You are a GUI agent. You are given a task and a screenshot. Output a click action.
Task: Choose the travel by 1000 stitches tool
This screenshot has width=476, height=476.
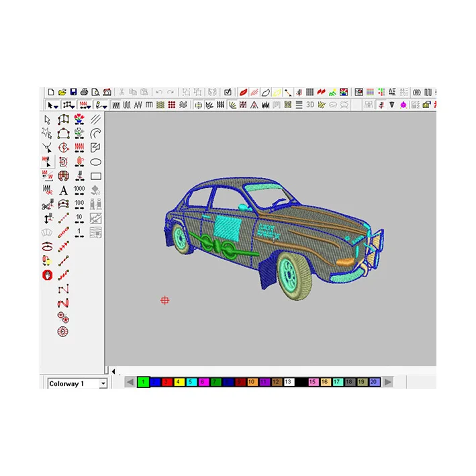(x=79, y=190)
